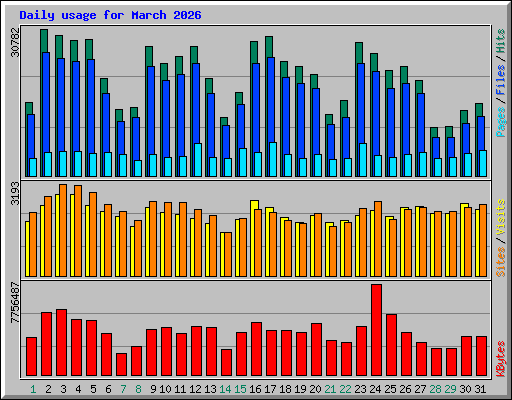Select day label 1 on the axis
Screen dimensions: 512x400
click(x=33, y=389)
